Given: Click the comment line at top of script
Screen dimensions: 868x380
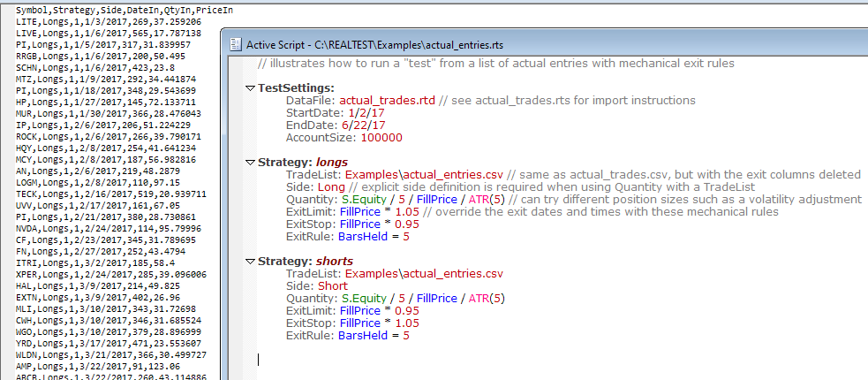Looking at the screenshot, I should (494, 64).
